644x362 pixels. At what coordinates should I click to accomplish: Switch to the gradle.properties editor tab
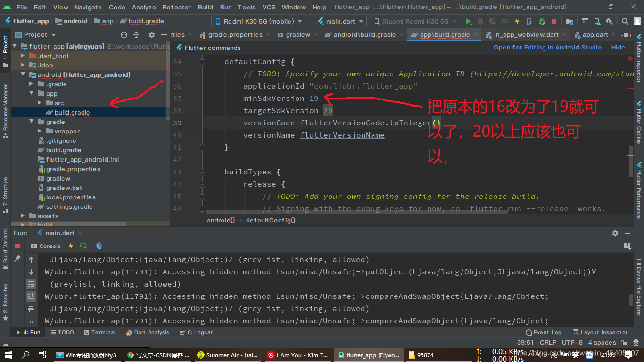pyautogui.click(x=234, y=34)
